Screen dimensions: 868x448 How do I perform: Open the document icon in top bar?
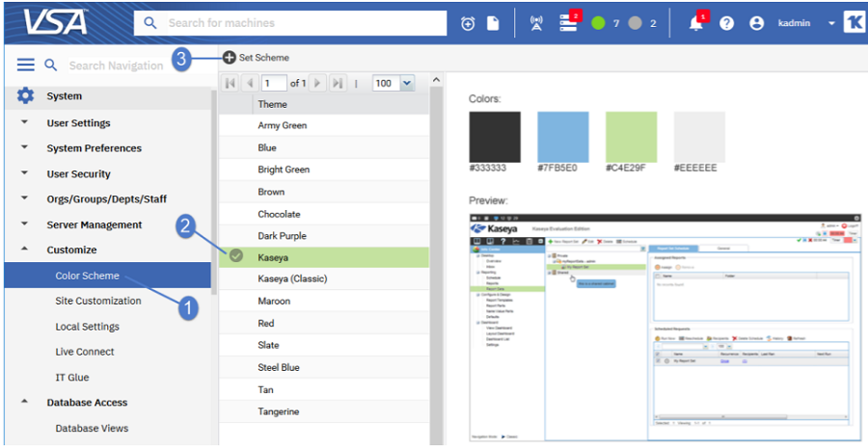click(x=493, y=23)
